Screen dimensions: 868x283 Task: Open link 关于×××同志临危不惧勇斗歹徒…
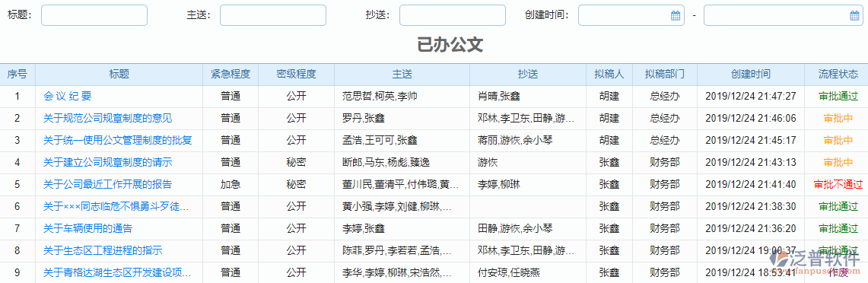pyautogui.click(x=116, y=207)
